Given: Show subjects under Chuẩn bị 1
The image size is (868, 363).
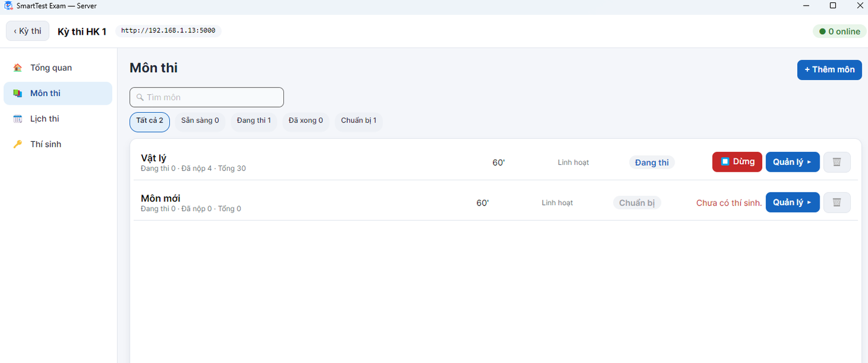Looking at the screenshot, I should (x=358, y=121).
